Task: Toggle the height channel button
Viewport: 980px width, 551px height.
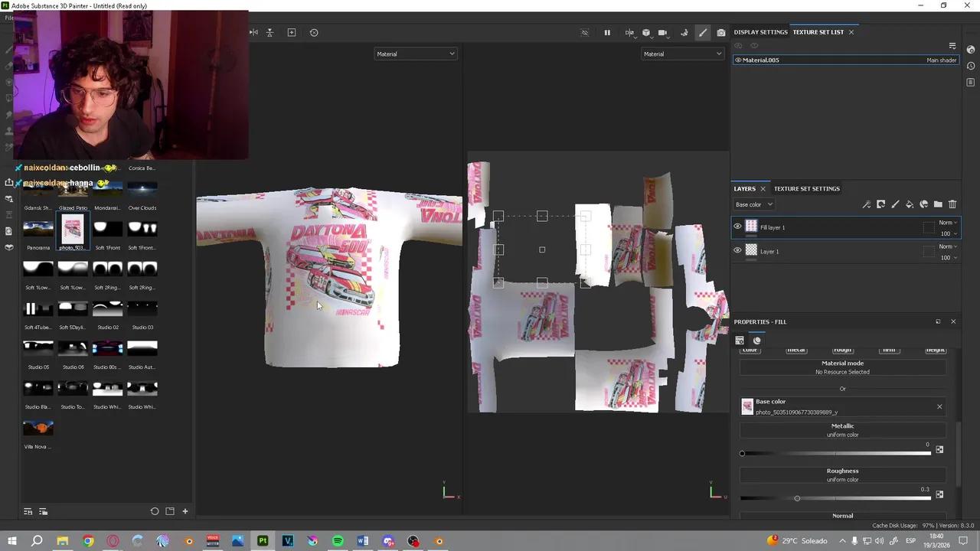Action: tap(935, 350)
